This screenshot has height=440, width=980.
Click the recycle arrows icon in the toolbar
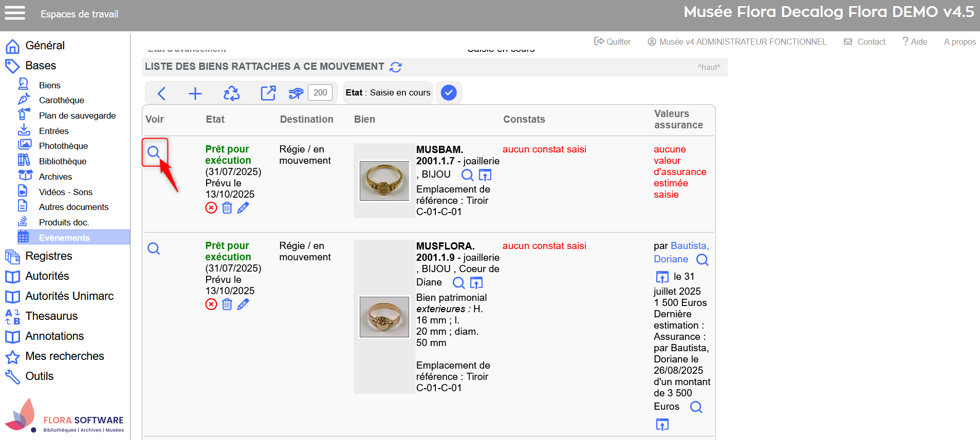click(231, 93)
